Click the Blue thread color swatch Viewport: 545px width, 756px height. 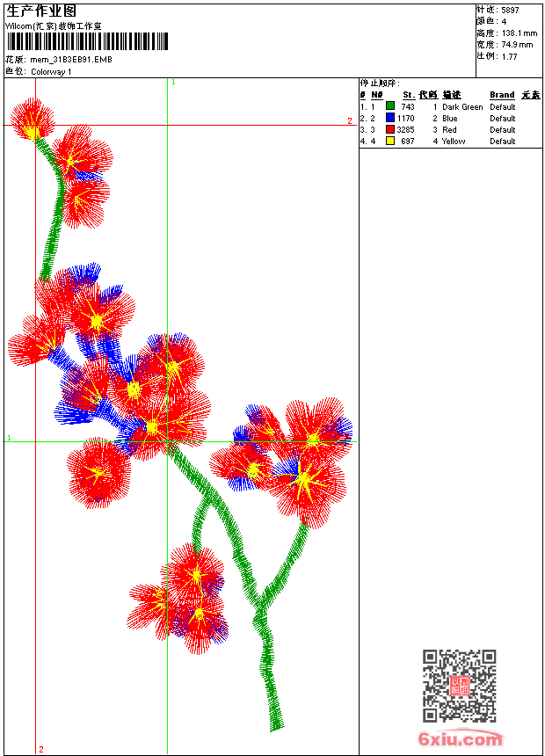[390, 117]
